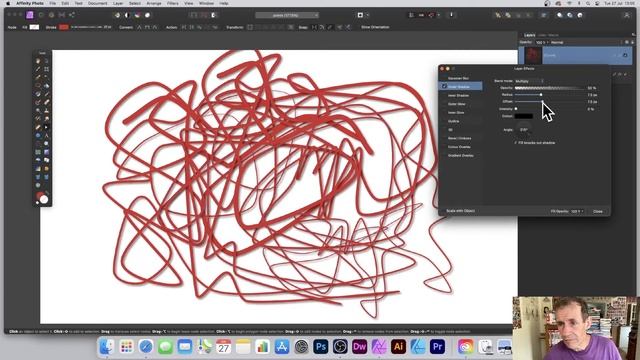640x360 pixels.
Task: Open the Filters menu
Action: (x=173, y=3)
